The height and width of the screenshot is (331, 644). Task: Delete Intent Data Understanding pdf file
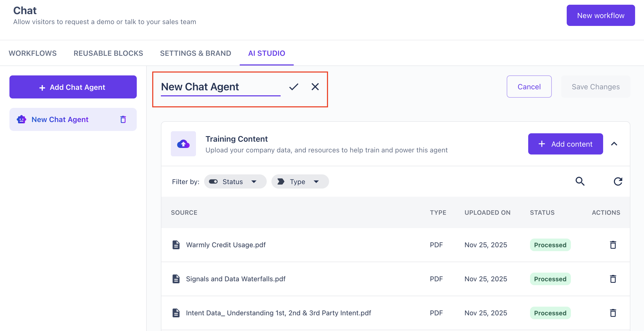613,313
